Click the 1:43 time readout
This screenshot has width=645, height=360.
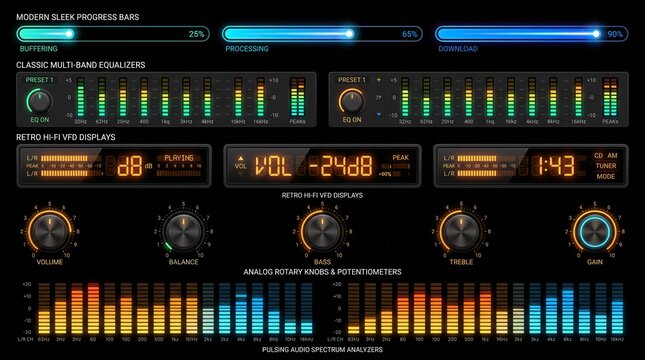point(557,166)
